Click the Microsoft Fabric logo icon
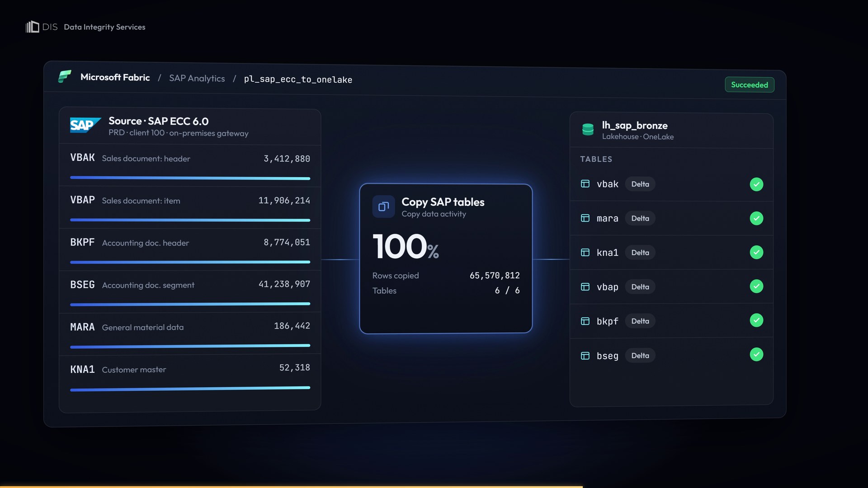 [65, 76]
